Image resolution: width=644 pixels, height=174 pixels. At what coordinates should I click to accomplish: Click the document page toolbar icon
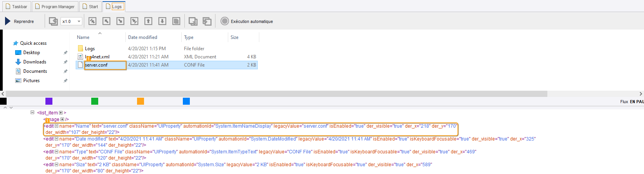click(x=176, y=21)
